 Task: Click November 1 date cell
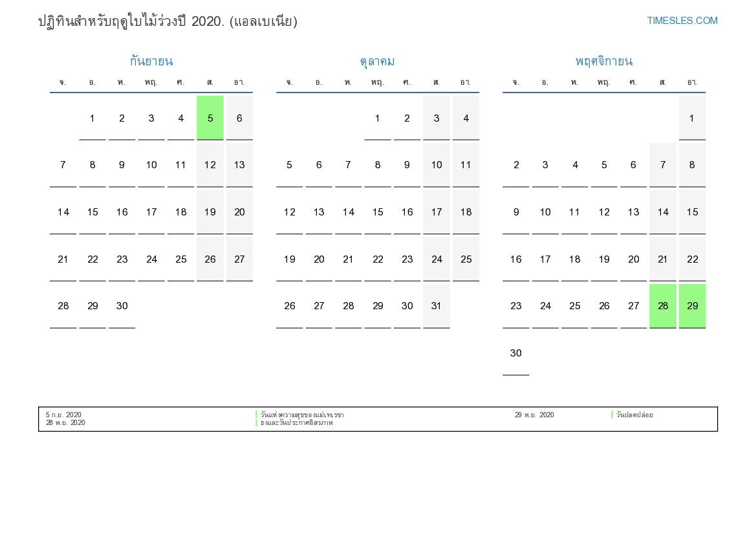coord(692,118)
